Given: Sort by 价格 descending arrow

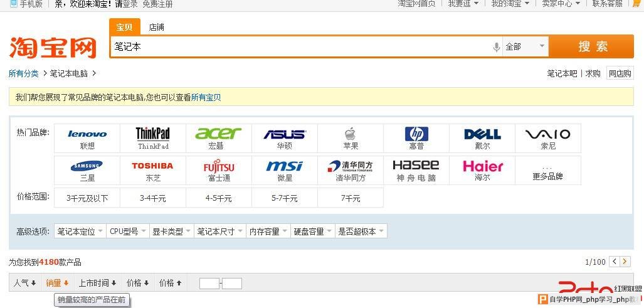Looking at the screenshot, I should click(137, 283).
